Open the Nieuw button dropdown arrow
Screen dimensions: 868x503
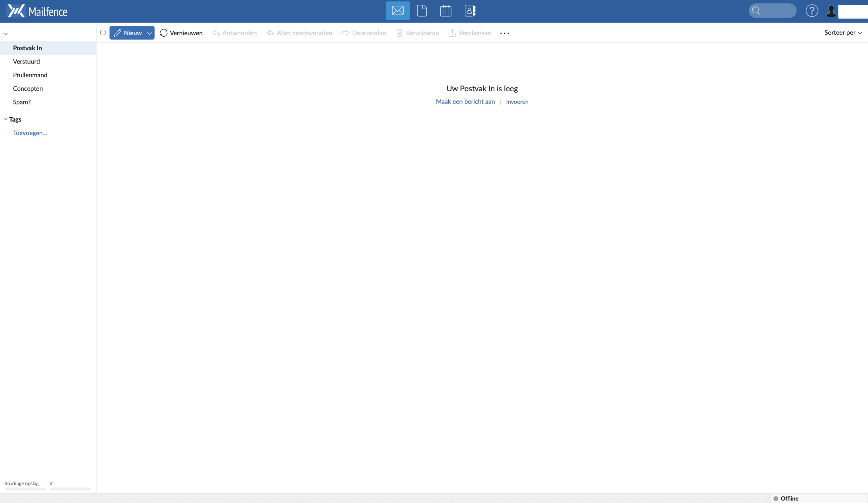pyautogui.click(x=149, y=33)
